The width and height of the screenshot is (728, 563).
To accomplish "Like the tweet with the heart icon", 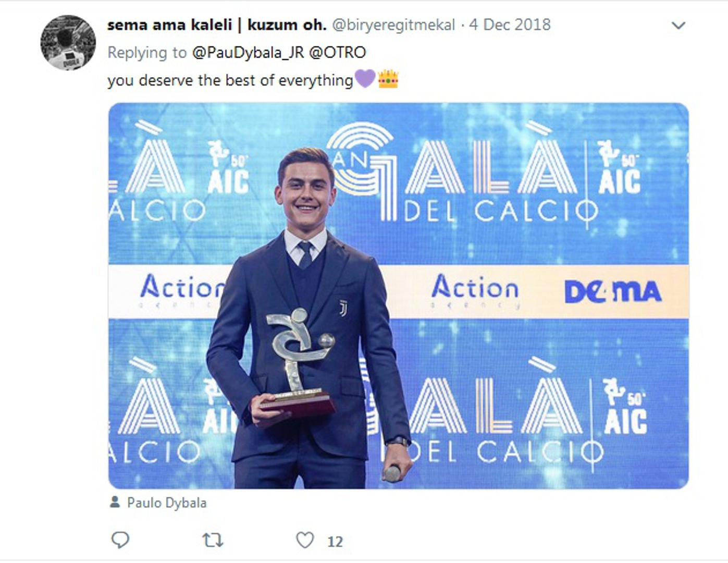I will 305,540.
